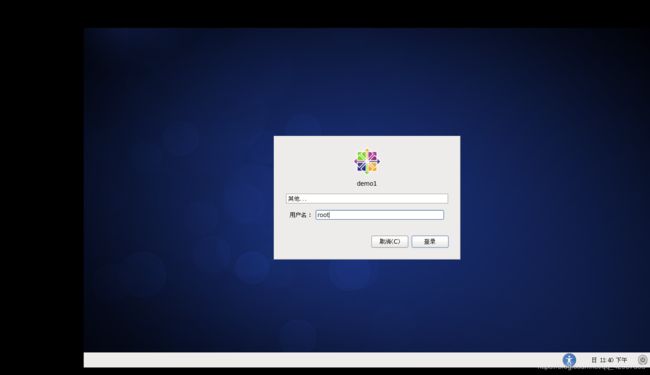This screenshot has width=650, height=375.
Task: Click the CentOS logo in login dialog
Action: pyautogui.click(x=367, y=161)
